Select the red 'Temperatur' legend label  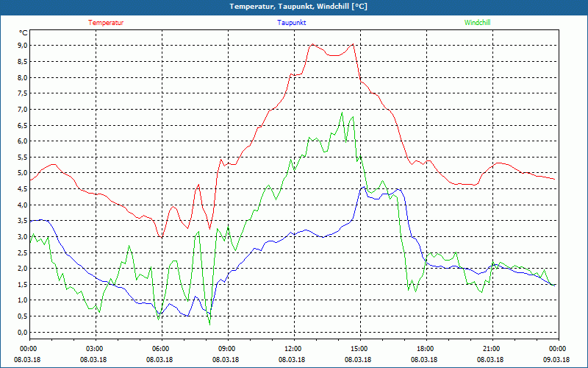click(x=106, y=23)
